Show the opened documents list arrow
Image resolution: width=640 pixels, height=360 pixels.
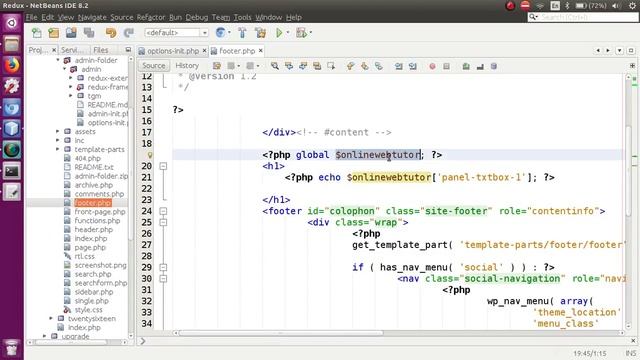pos(620,50)
